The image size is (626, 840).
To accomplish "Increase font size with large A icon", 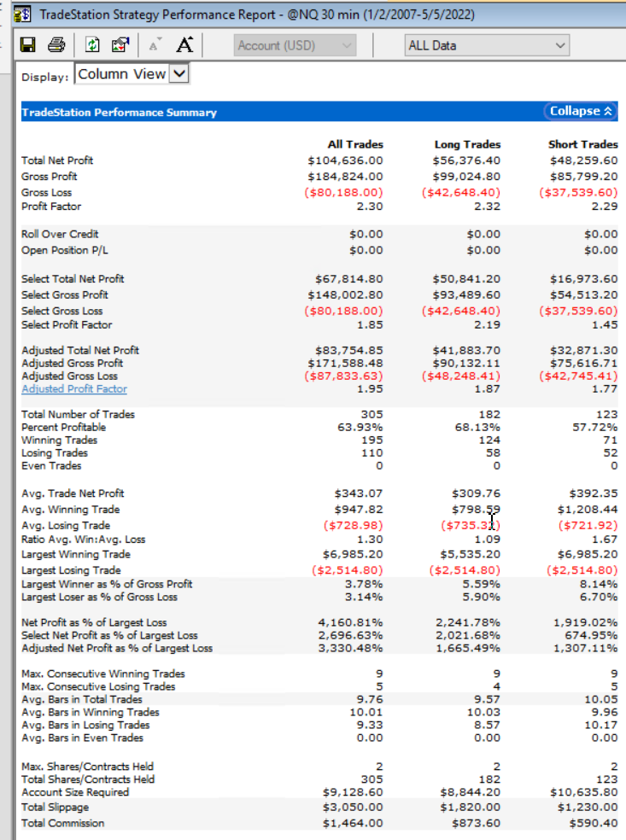I will (184, 45).
